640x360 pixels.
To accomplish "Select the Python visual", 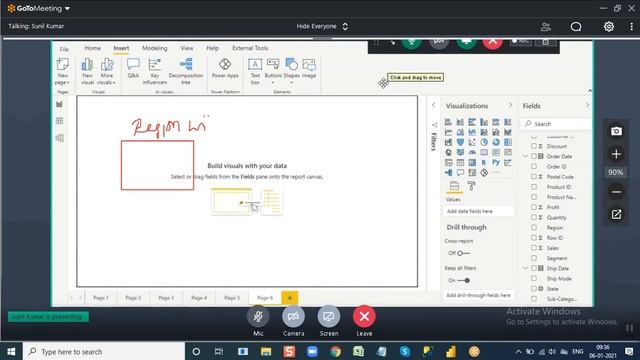I will [x=496, y=163].
